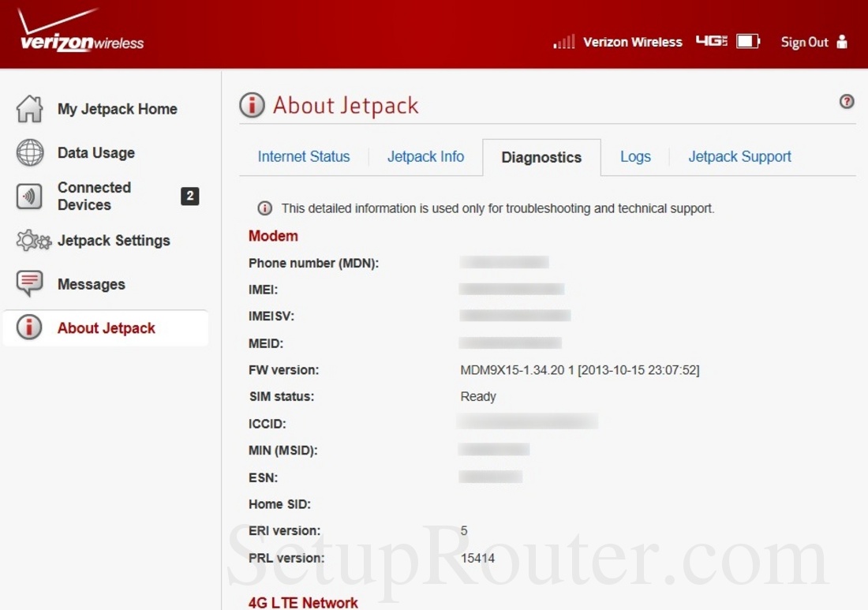
Task: Open Jetpack Settings page
Action: [114, 241]
